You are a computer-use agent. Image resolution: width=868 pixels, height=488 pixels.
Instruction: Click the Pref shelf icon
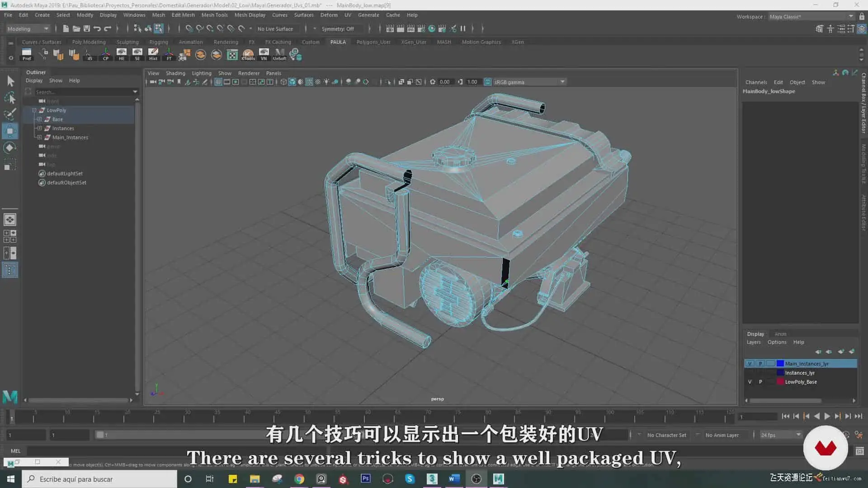(x=27, y=55)
